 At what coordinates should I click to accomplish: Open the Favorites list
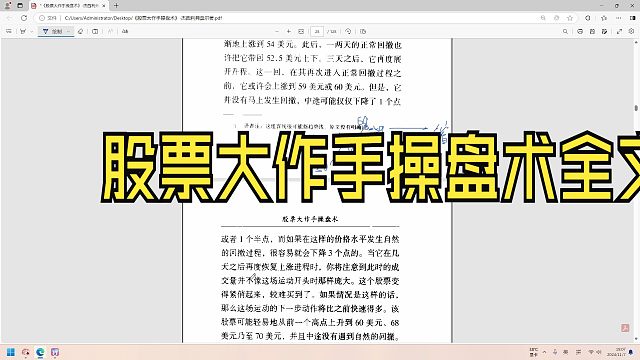click(604, 18)
